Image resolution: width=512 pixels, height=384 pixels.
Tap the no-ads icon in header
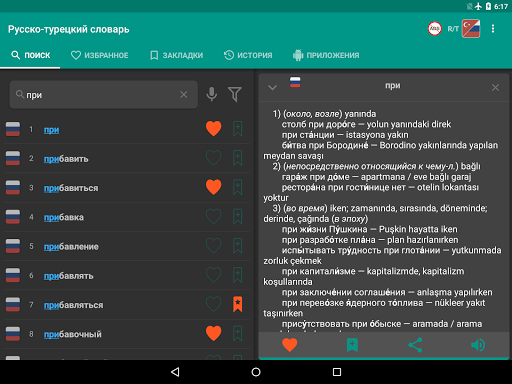coord(435,29)
